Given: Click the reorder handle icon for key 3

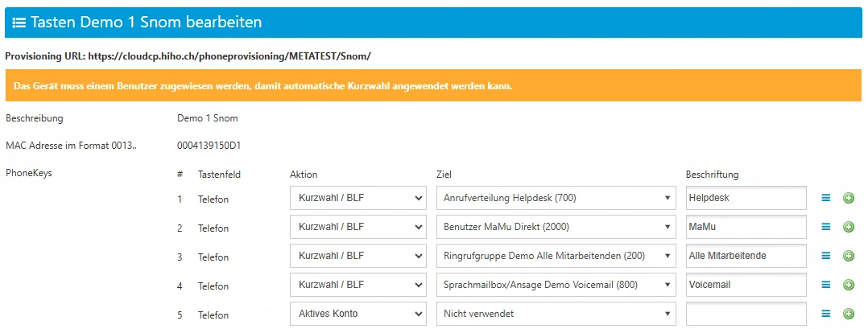Looking at the screenshot, I should tap(825, 256).
